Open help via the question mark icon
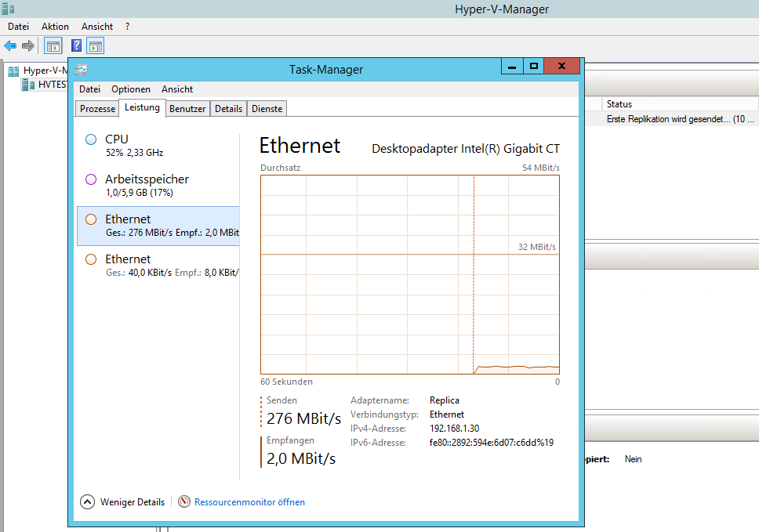 click(x=76, y=46)
